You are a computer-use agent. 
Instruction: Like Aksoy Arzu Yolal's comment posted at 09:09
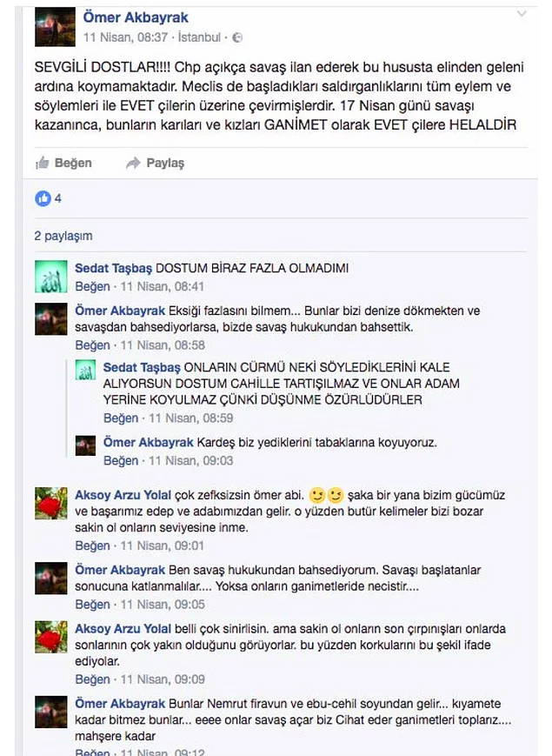tap(92, 679)
